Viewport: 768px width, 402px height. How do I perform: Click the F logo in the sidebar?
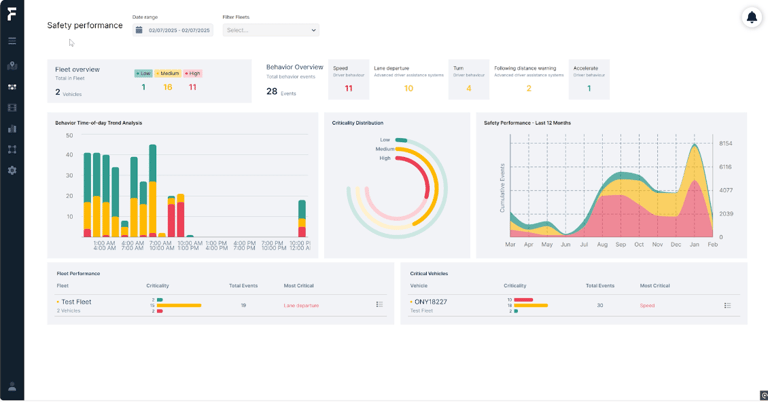click(x=12, y=14)
